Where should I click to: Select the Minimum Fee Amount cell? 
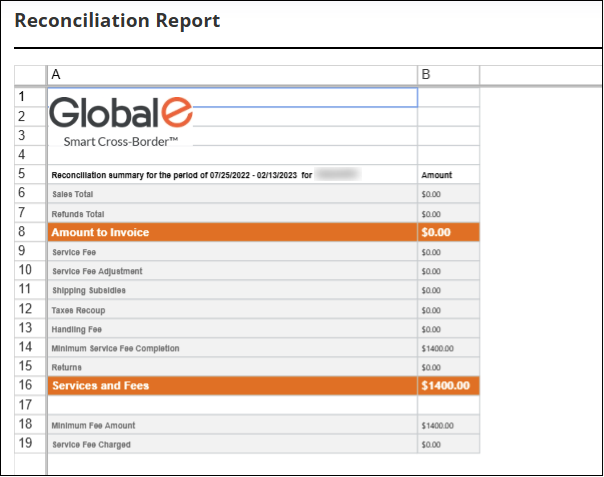pos(232,425)
